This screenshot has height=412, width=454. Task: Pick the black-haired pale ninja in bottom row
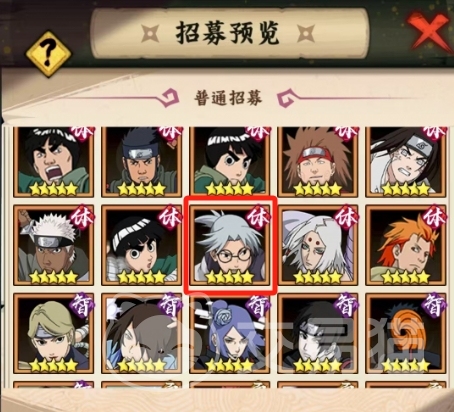tap(318, 333)
